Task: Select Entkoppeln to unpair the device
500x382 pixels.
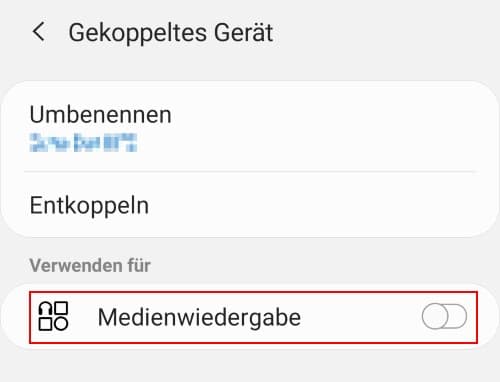Action: coord(250,205)
